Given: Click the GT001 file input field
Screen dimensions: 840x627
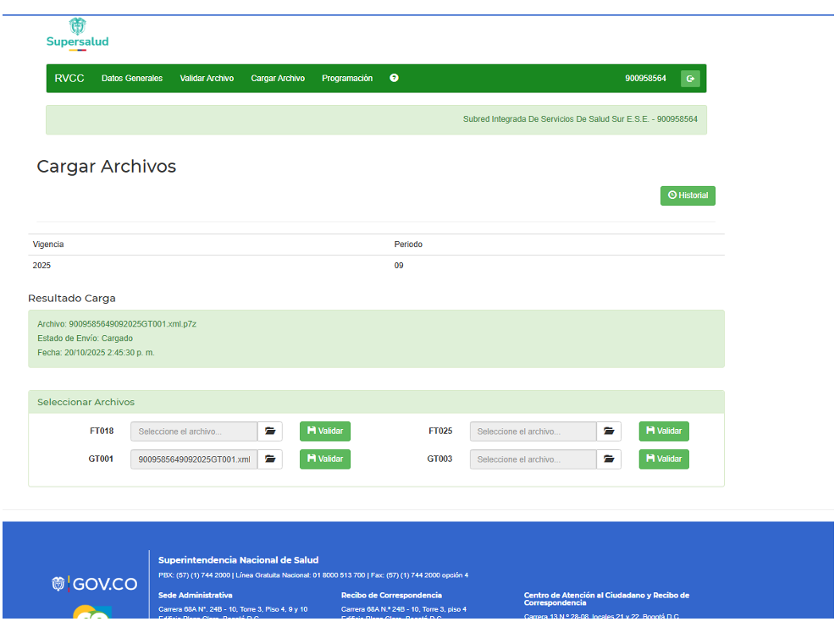Looking at the screenshot, I should 194,459.
